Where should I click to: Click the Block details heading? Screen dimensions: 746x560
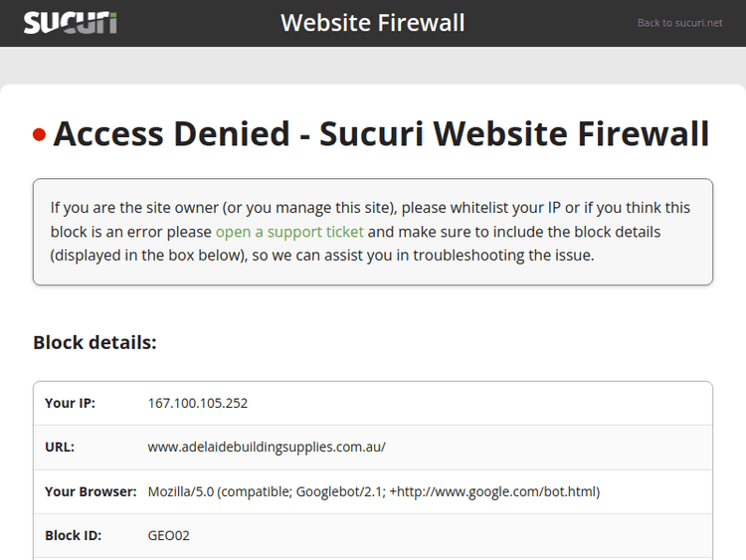point(94,343)
